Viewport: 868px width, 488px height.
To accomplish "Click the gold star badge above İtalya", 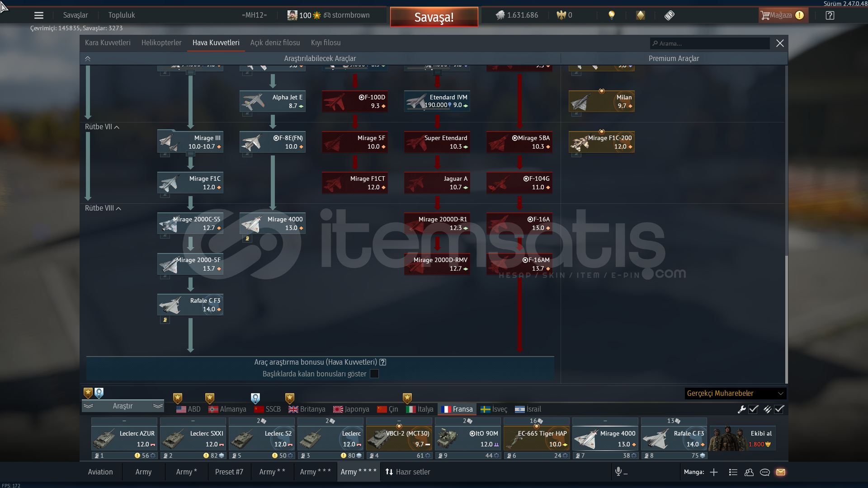I will (407, 398).
